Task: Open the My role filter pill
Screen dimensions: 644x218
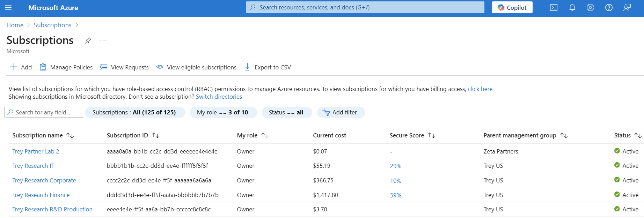Action: pyautogui.click(x=223, y=112)
